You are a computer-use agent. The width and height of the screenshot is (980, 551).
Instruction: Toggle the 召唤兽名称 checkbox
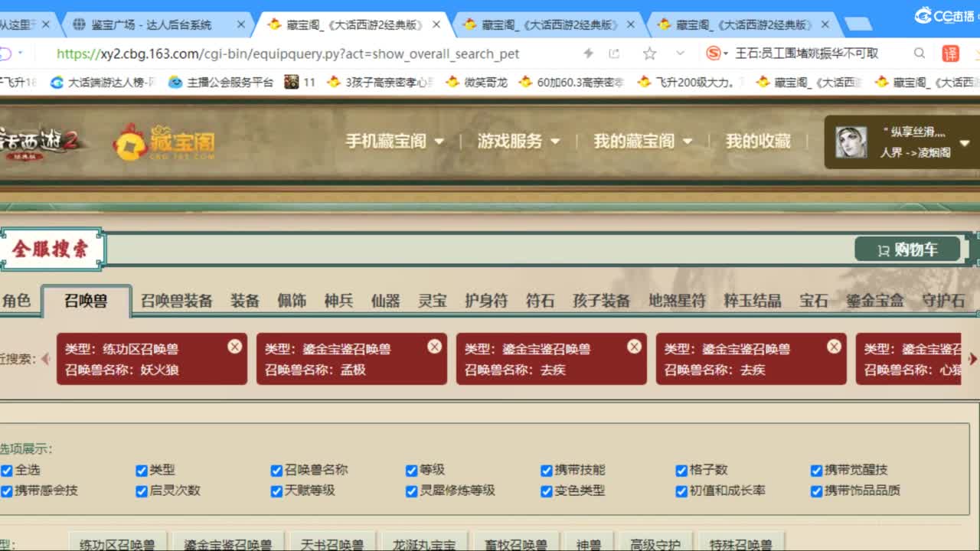276,471
